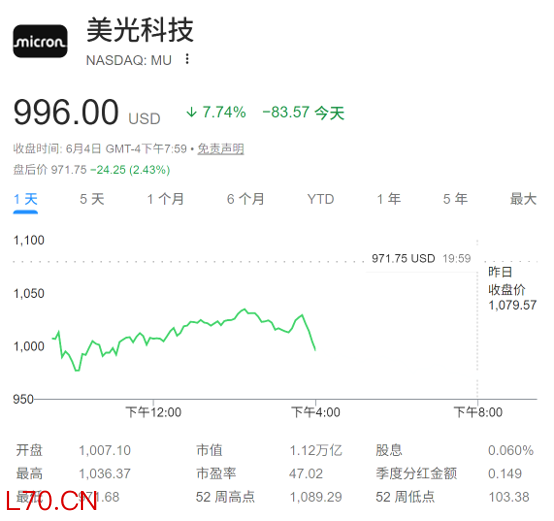Click the green down arrow next to 7.74%
The image size is (554, 521).
pyautogui.click(x=191, y=112)
